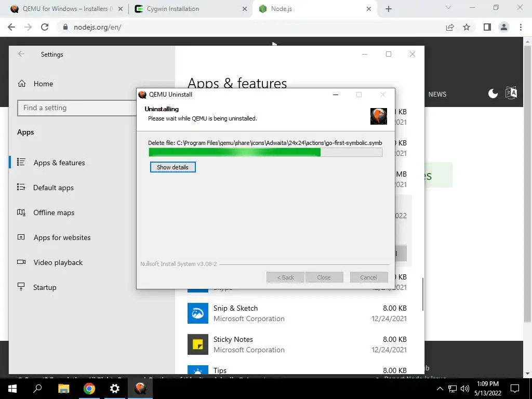Switch to Settings from the taskbar
532x399 pixels.
(115, 389)
